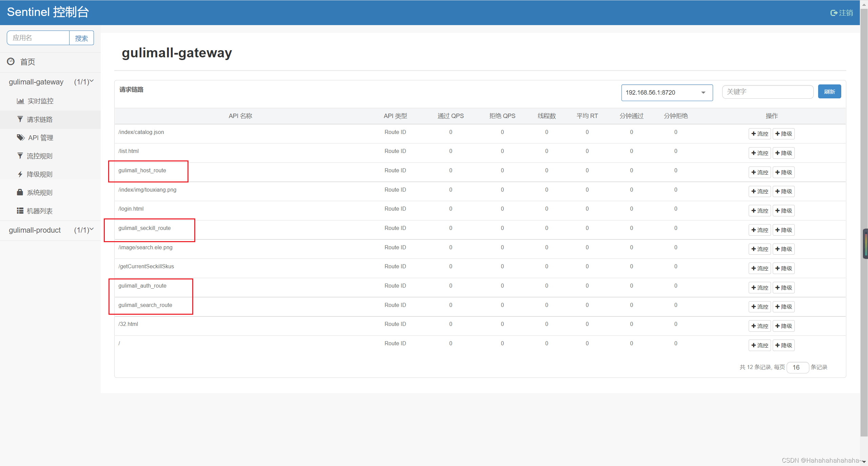Screen dimensions: 868x466
Task: Click the 关键字 keyword search field
Action: (767, 92)
